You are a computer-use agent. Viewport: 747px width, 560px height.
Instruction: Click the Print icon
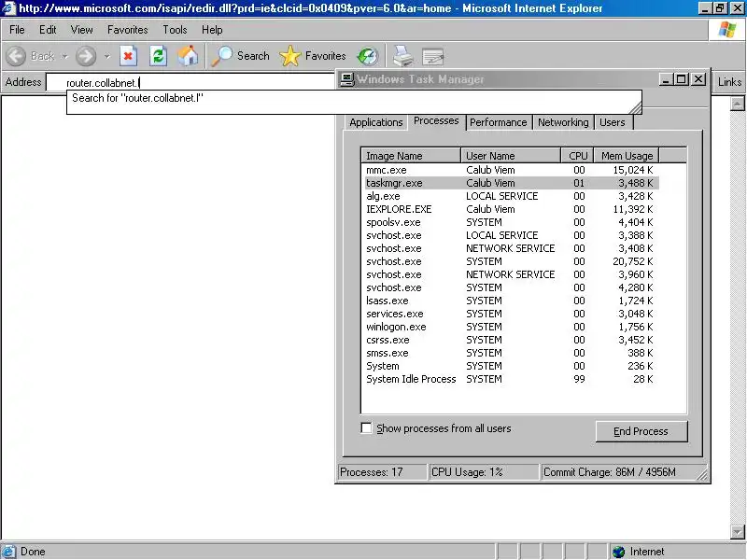click(403, 56)
